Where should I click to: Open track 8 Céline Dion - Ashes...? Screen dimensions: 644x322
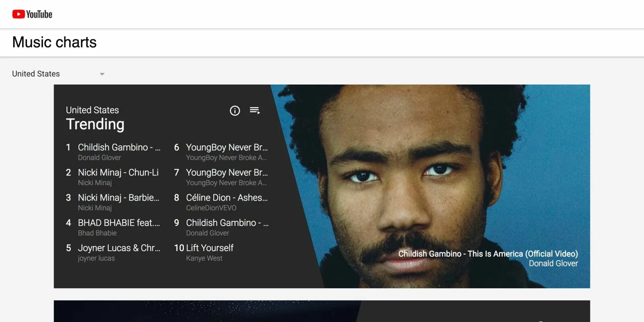pyautogui.click(x=227, y=198)
